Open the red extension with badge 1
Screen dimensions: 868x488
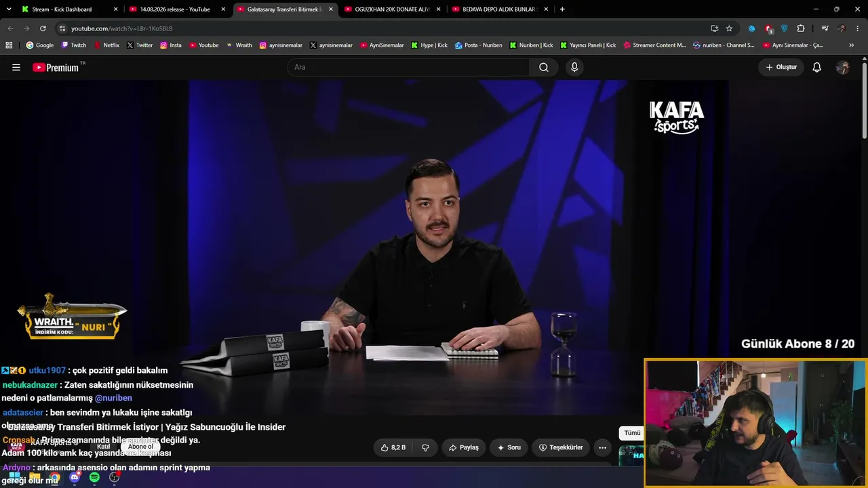(768, 28)
